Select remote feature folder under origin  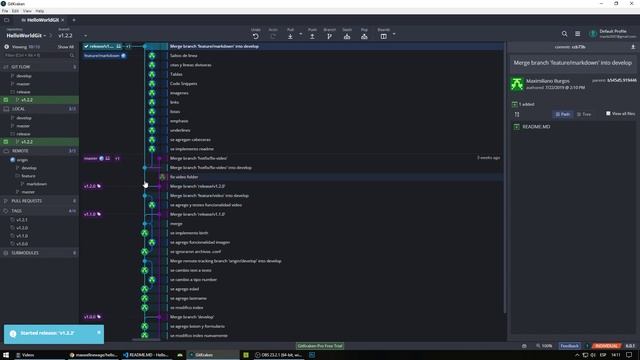(x=28, y=176)
